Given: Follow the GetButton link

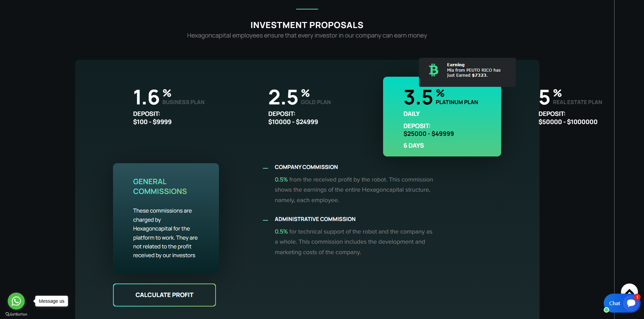Looking at the screenshot, I should pyautogui.click(x=16, y=314).
